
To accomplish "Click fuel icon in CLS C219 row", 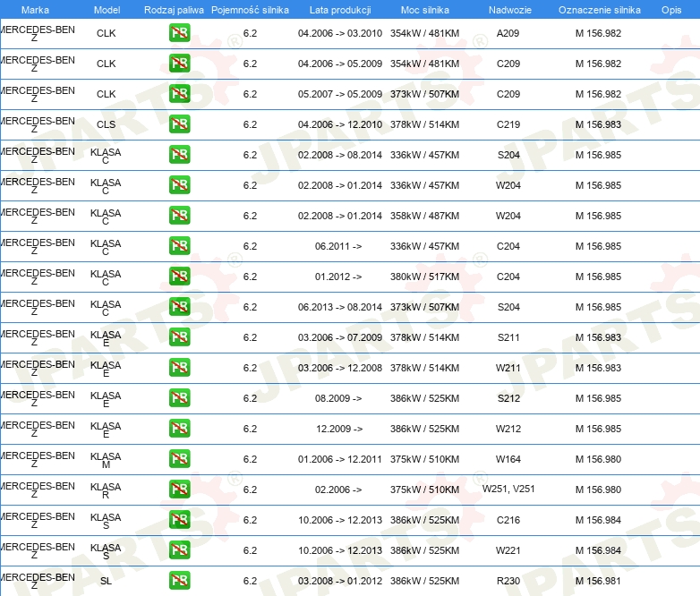I will (179, 124).
